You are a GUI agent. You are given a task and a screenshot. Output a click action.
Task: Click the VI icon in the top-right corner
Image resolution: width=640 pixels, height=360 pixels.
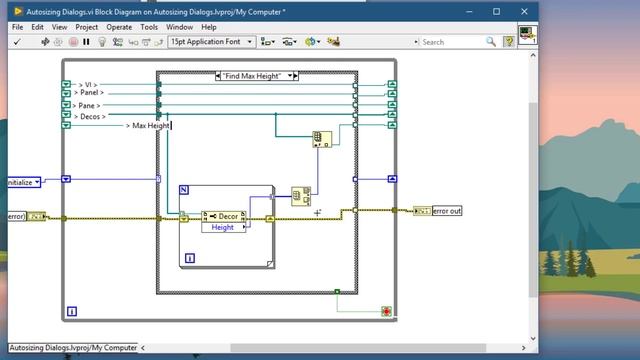click(527, 35)
